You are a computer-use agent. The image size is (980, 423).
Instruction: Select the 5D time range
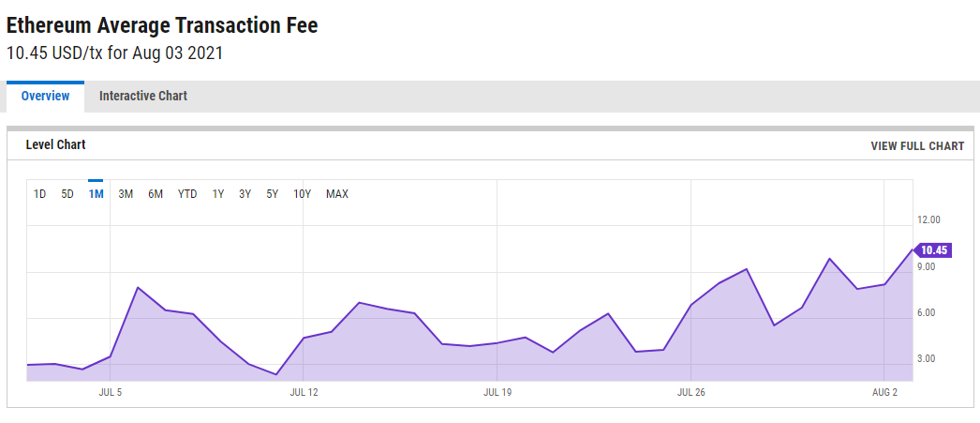(x=67, y=194)
